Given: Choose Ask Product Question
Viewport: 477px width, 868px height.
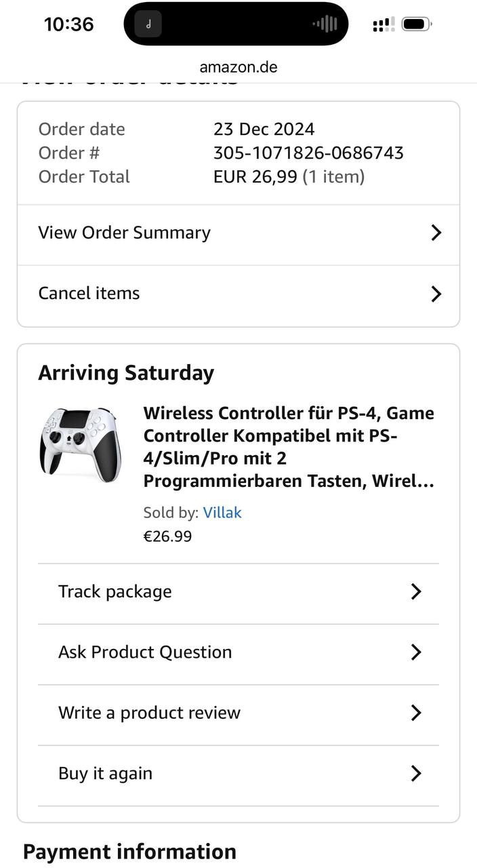Looking at the screenshot, I should pos(145,652).
